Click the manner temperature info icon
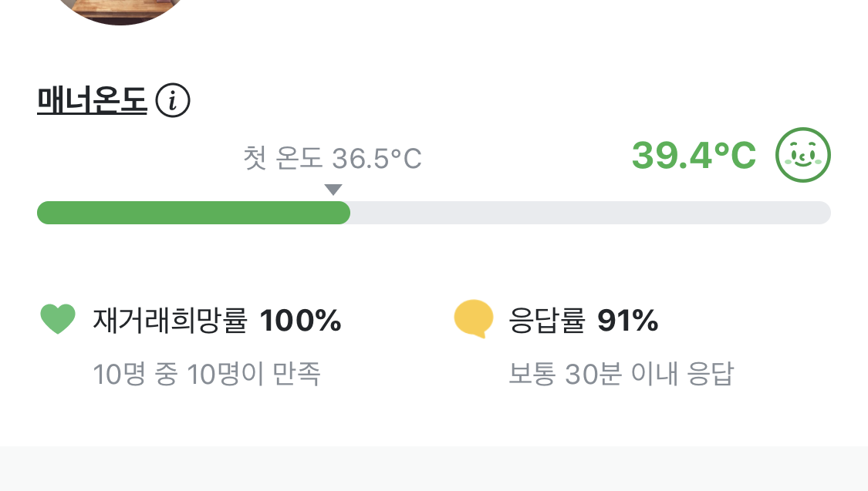 pyautogui.click(x=173, y=101)
